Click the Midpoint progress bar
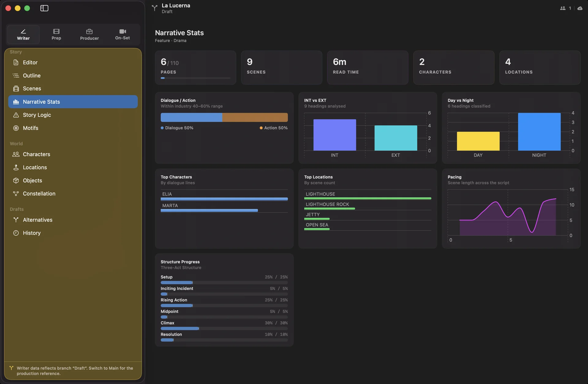Viewport: 588px width, 384px height. pyautogui.click(x=224, y=317)
